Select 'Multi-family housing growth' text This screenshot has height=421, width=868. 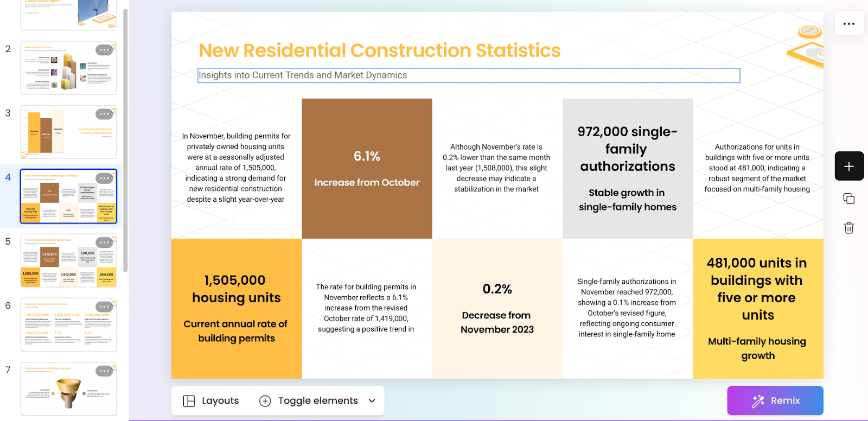click(x=757, y=348)
